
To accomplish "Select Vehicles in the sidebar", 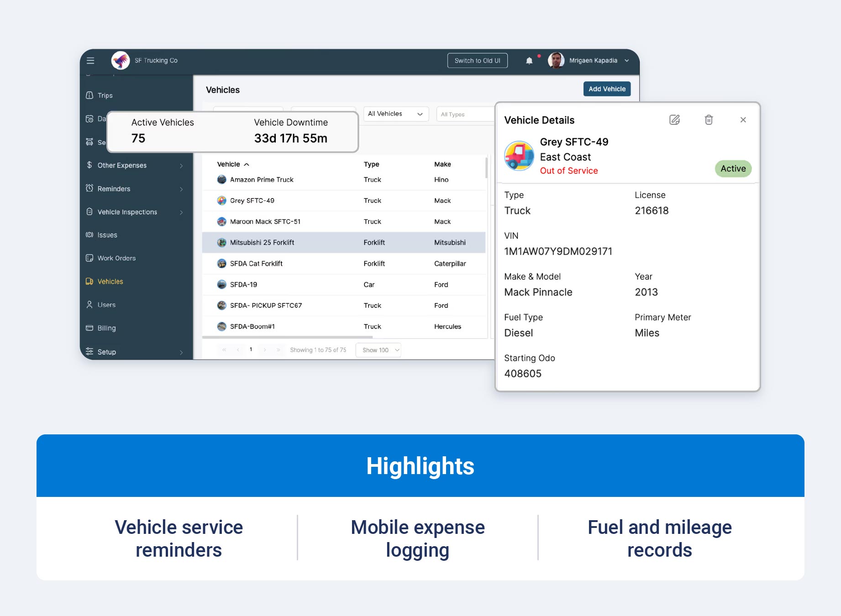I will pos(110,282).
